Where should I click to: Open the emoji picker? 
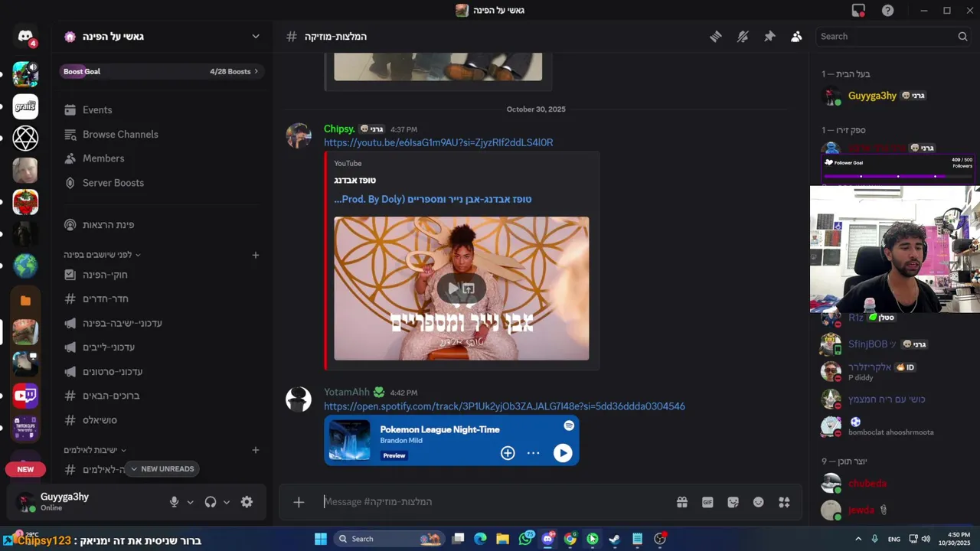759,502
